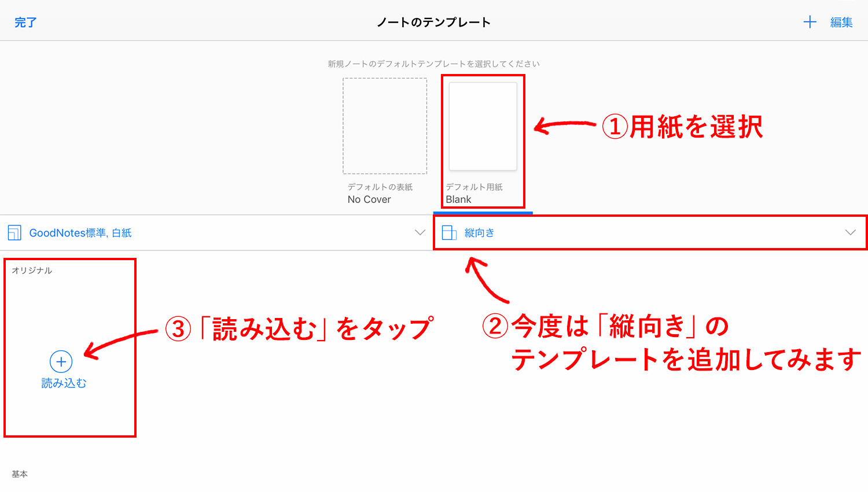The image size is (868, 492).
Task: Tap the 読み込む label
Action: click(64, 383)
